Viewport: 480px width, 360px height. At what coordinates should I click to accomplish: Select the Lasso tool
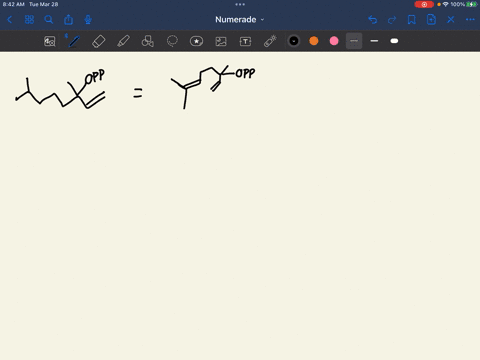172,41
